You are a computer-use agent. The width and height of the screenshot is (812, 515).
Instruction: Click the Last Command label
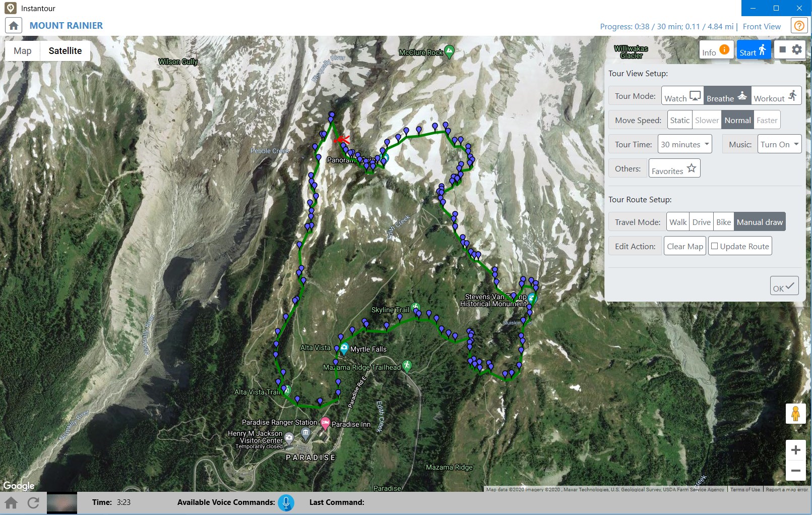click(x=337, y=502)
